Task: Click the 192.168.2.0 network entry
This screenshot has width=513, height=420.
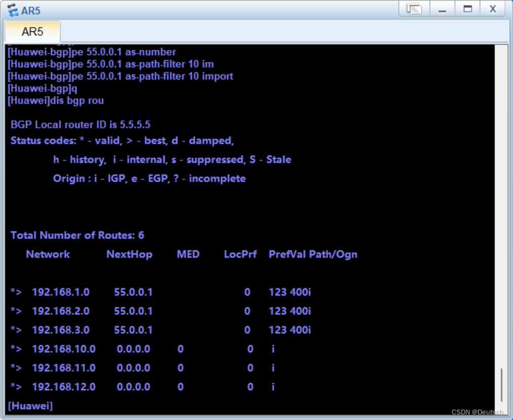Action: coord(61,311)
